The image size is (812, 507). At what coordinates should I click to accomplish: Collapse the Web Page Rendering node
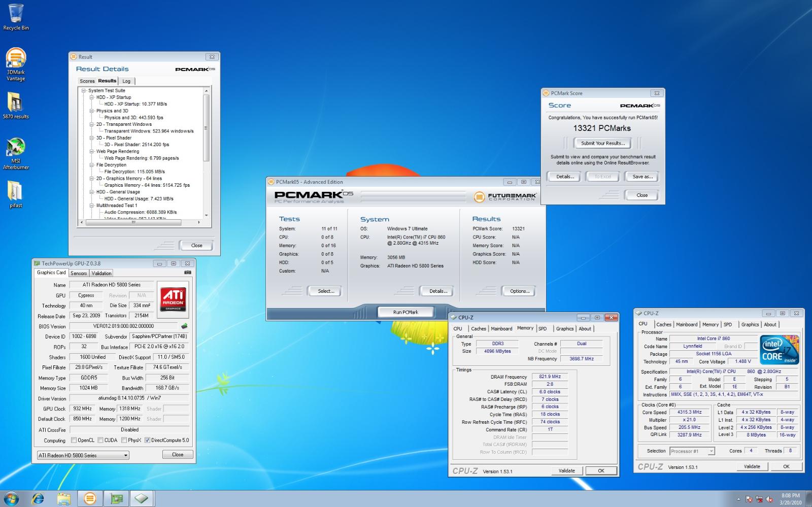92,151
